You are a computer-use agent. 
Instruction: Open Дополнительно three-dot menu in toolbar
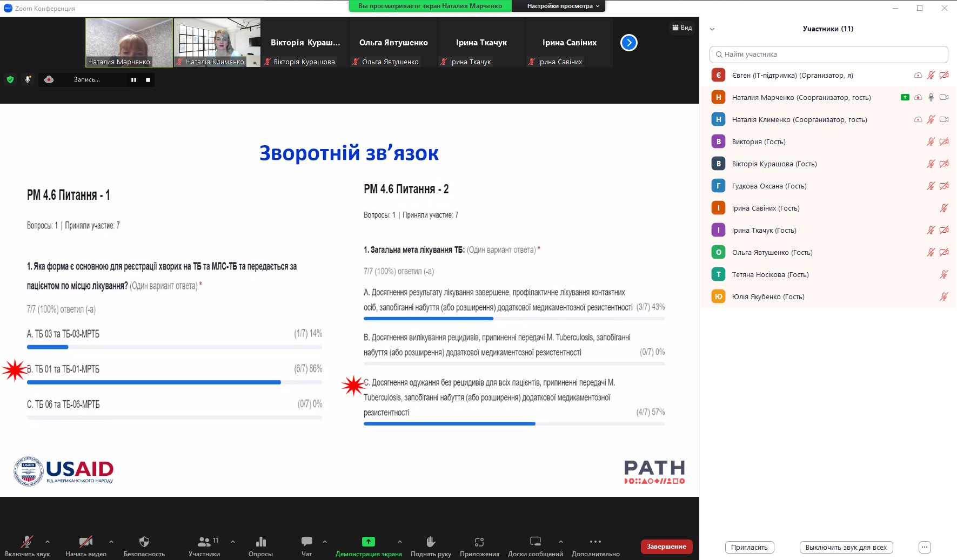click(595, 542)
